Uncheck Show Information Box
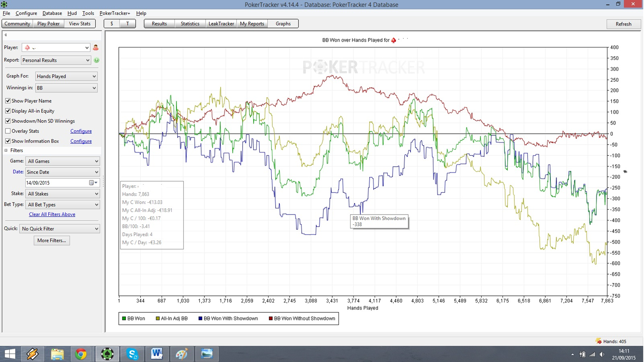 click(8, 141)
